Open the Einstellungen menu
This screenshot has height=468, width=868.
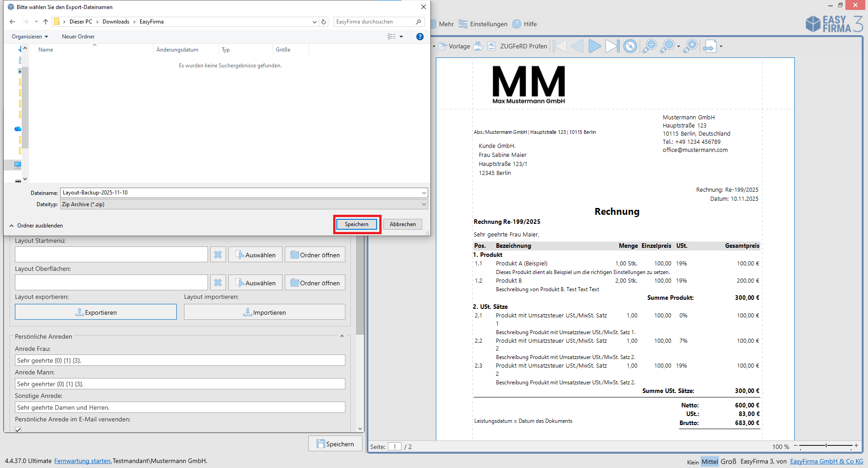click(483, 24)
